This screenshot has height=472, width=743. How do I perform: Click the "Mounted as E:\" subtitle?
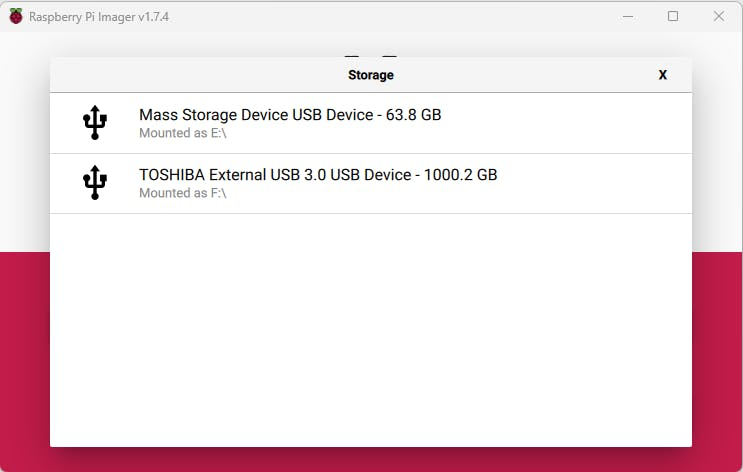pos(182,133)
